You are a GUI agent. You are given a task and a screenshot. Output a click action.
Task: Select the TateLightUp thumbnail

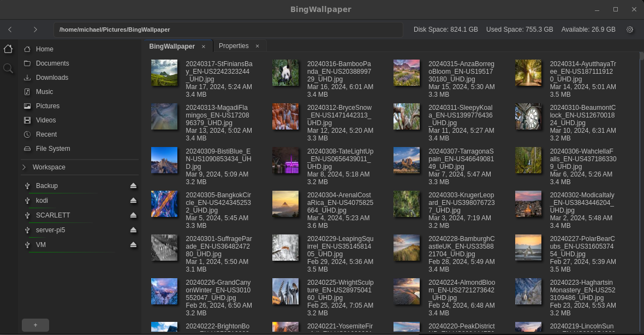pos(285,160)
